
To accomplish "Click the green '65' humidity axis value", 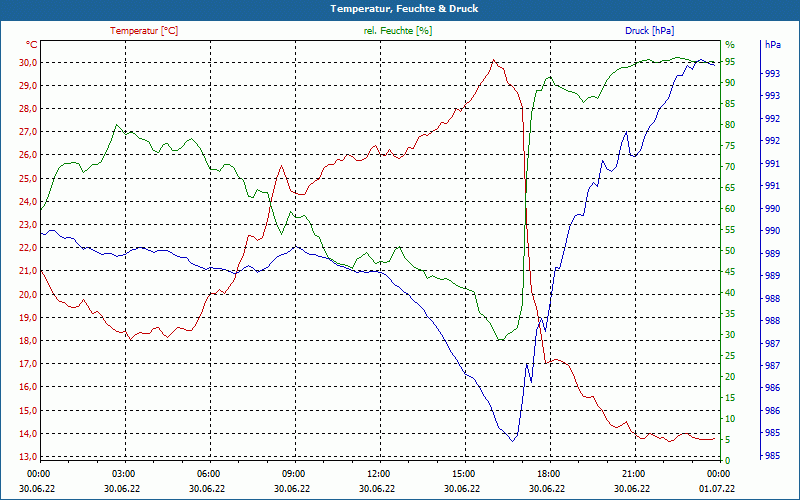I will tap(730, 188).
